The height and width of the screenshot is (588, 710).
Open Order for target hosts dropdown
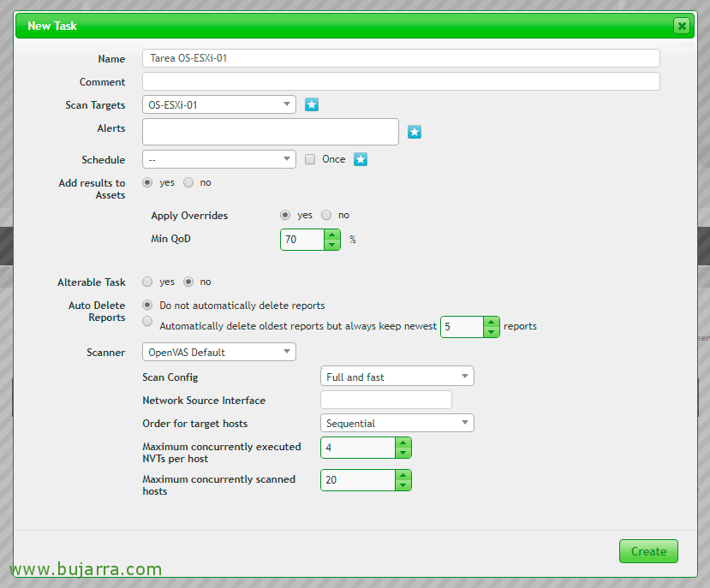click(397, 423)
